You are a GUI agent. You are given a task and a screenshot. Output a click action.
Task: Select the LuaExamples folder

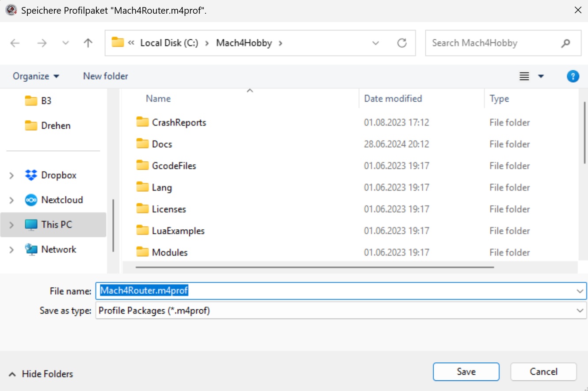178,231
